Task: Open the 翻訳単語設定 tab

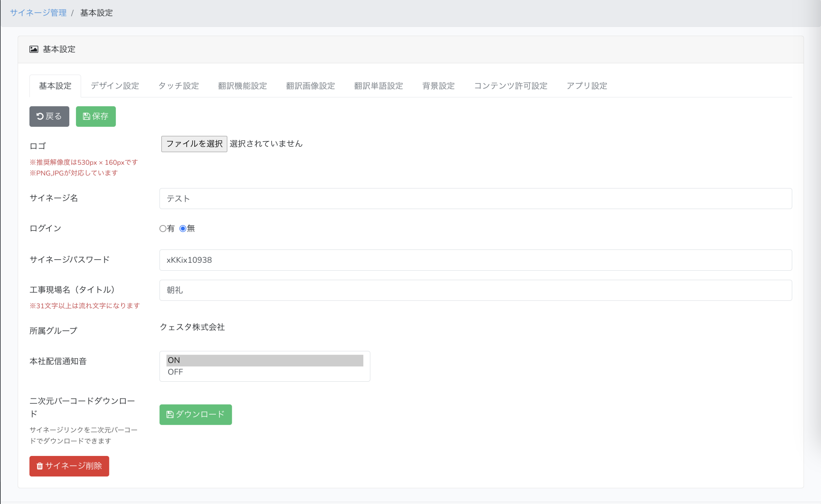Action: [x=379, y=86]
